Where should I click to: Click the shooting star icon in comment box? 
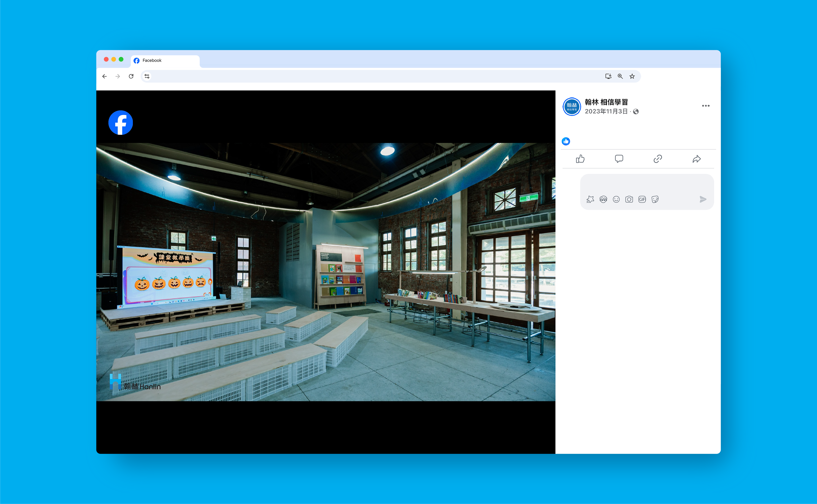[x=590, y=199]
